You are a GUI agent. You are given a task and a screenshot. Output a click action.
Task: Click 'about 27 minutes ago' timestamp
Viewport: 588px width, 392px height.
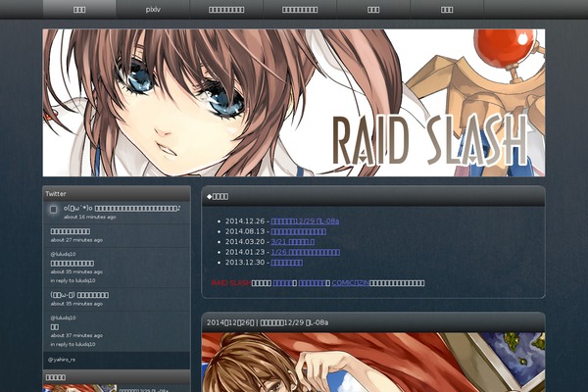76,240
